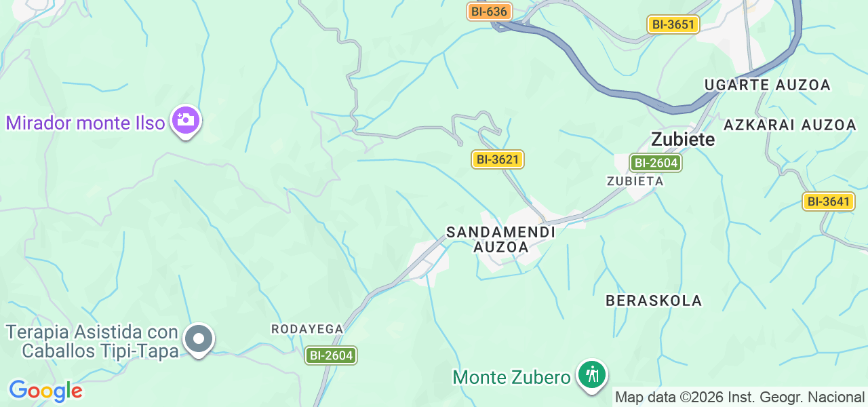Viewport: 868px width, 407px height.
Task: Select Terapia Asistida con Caballos Tipi-Tapa label
Action: click(x=92, y=341)
